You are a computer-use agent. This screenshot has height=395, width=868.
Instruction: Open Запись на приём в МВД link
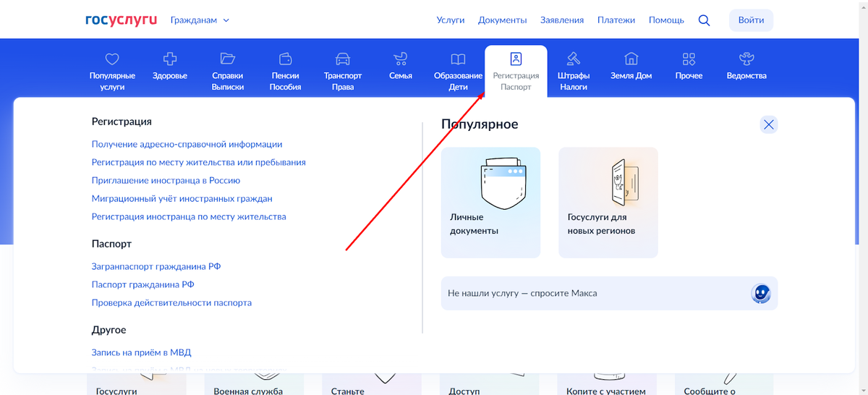141,352
